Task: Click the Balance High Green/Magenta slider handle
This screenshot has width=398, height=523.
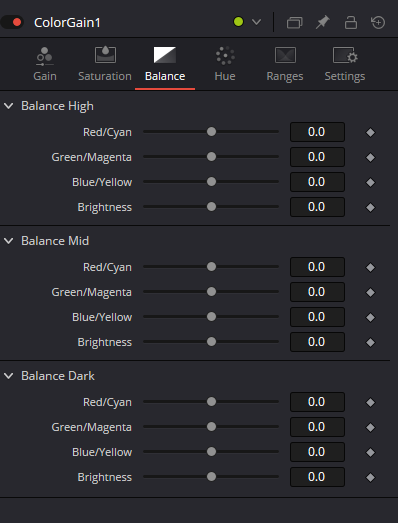Action: pyautogui.click(x=211, y=157)
